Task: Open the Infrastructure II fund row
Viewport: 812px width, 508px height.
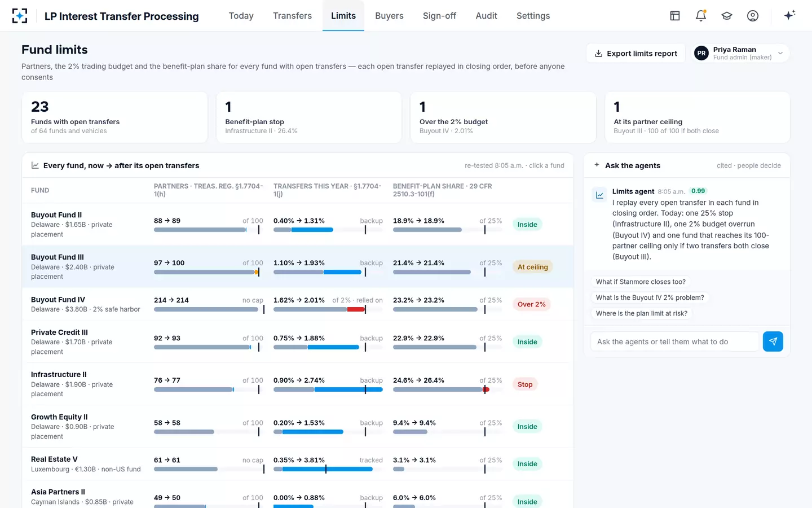Action: click(298, 384)
